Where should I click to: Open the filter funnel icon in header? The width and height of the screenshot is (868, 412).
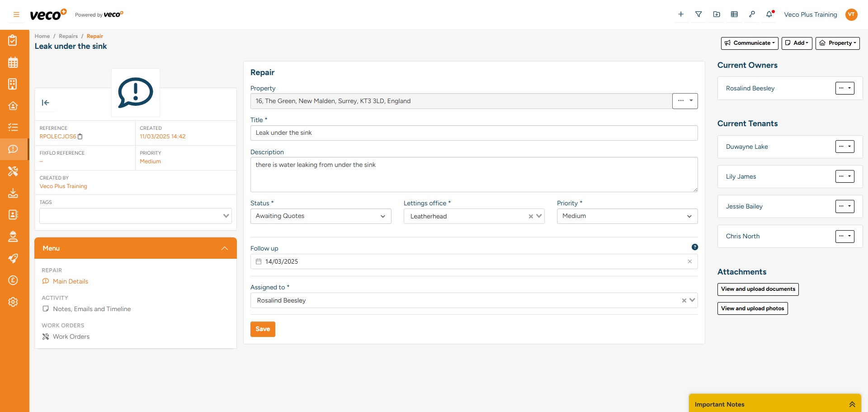[x=698, y=14]
